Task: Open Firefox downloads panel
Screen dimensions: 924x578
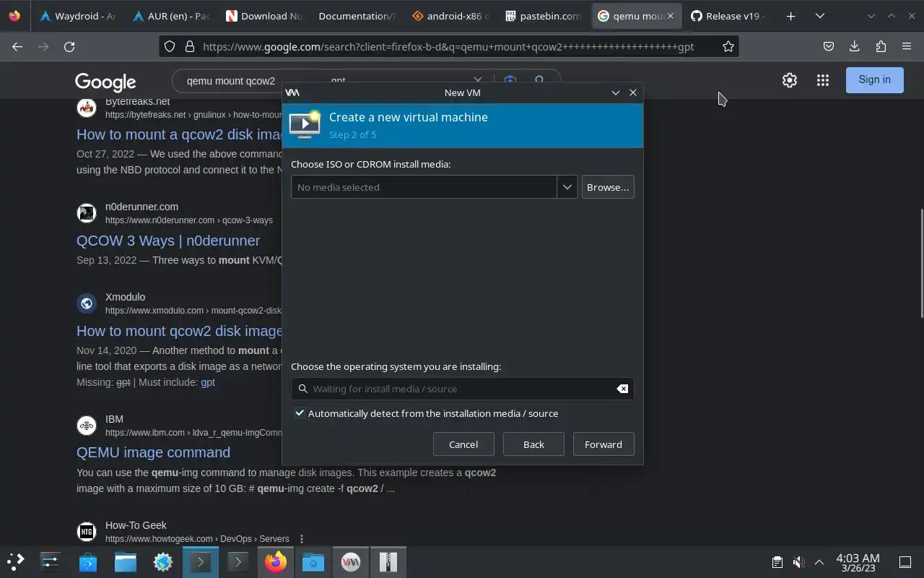Action: [x=855, y=46]
